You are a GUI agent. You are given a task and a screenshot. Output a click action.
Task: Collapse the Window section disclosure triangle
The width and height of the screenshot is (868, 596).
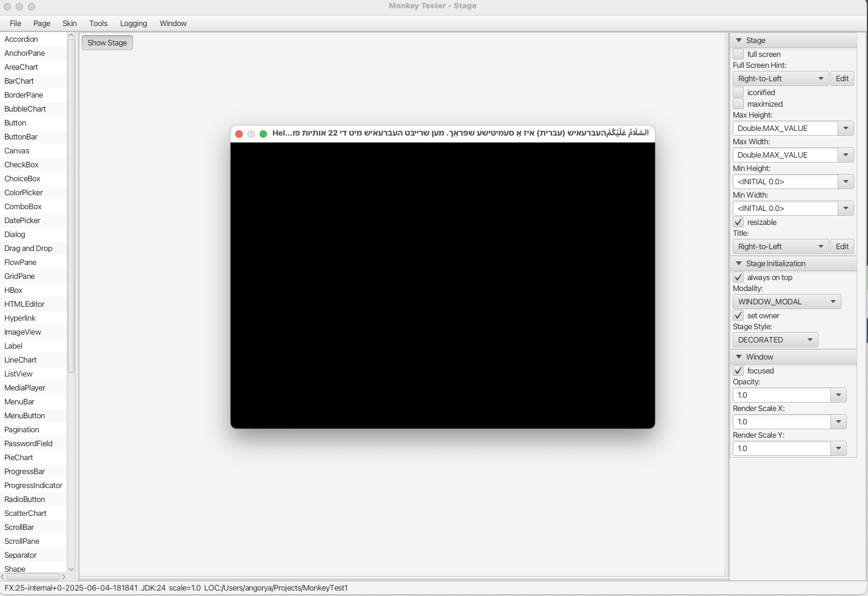click(x=739, y=357)
